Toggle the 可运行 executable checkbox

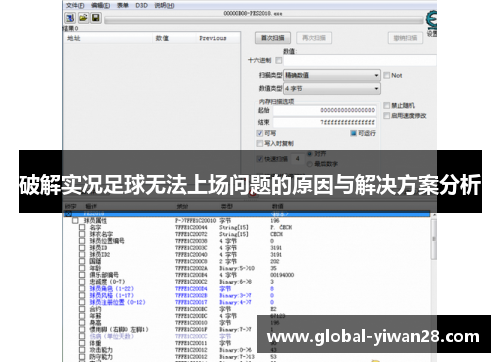pos(353,133)
